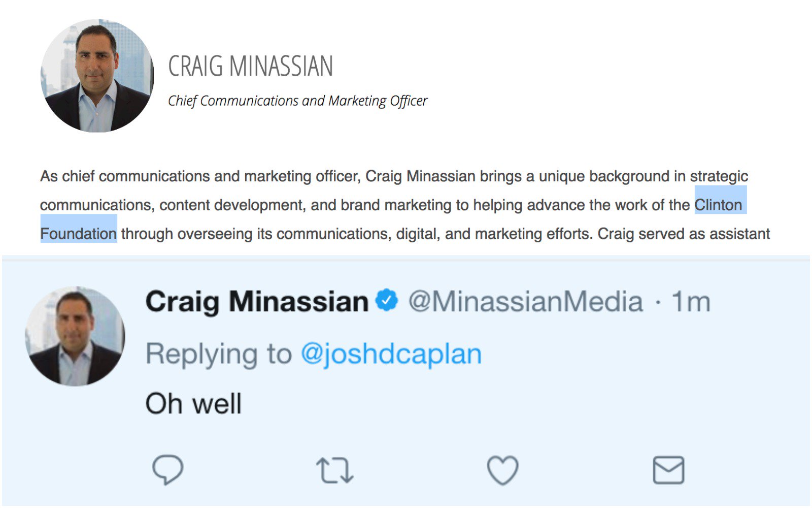Image resolution: width=812 pixels, height=508 pixels.
Task: Open the @joshdcaplan mention
Action: [x=391, y=354]
